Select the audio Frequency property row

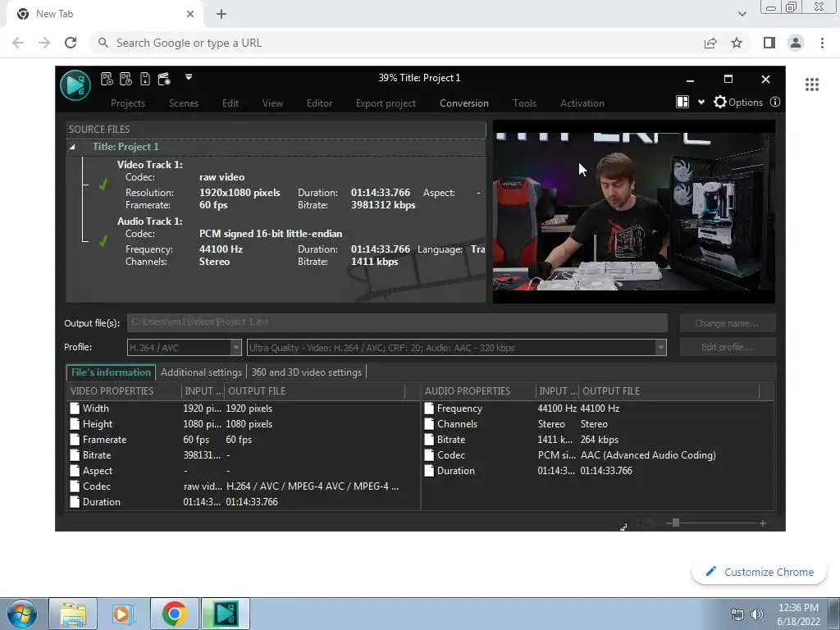pos(597,409)
